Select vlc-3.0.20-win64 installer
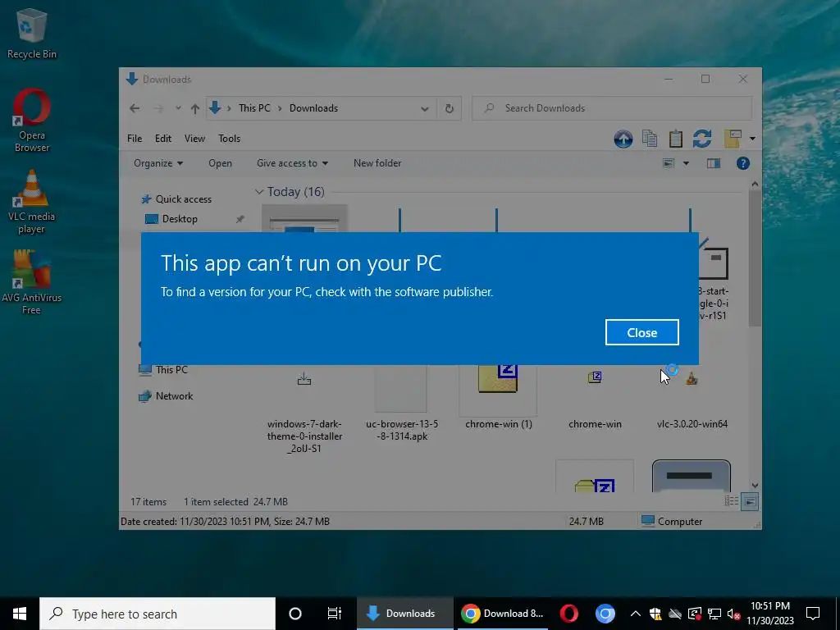The image size is (840, 630). pos(692,399)
